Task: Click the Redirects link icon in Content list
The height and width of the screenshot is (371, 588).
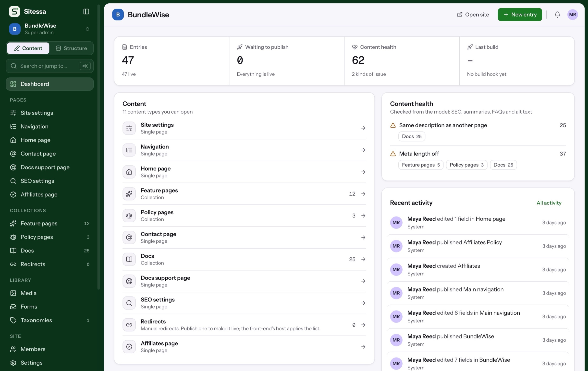Action: (x=129, y=325)
